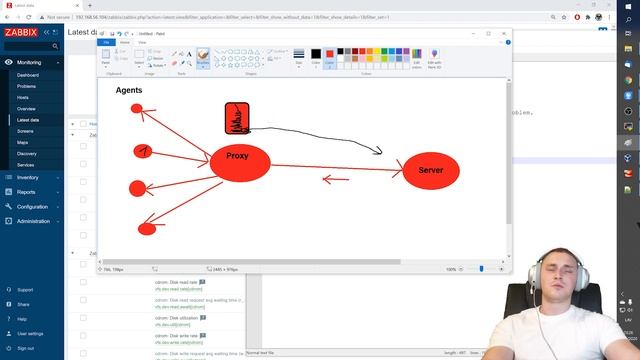Viewport: 640px width, 360px height.
Task: Click the browser reload icon
Action: tap(29, 17)
